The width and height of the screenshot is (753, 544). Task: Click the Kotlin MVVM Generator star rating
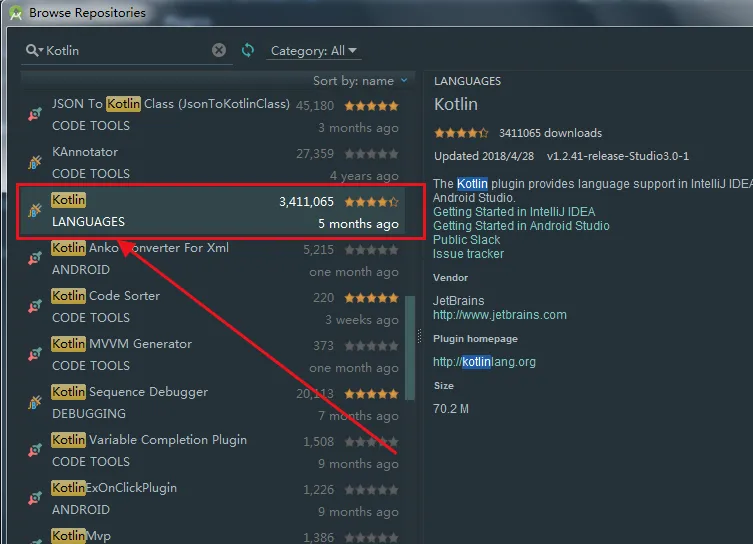[x=371, y=346]
